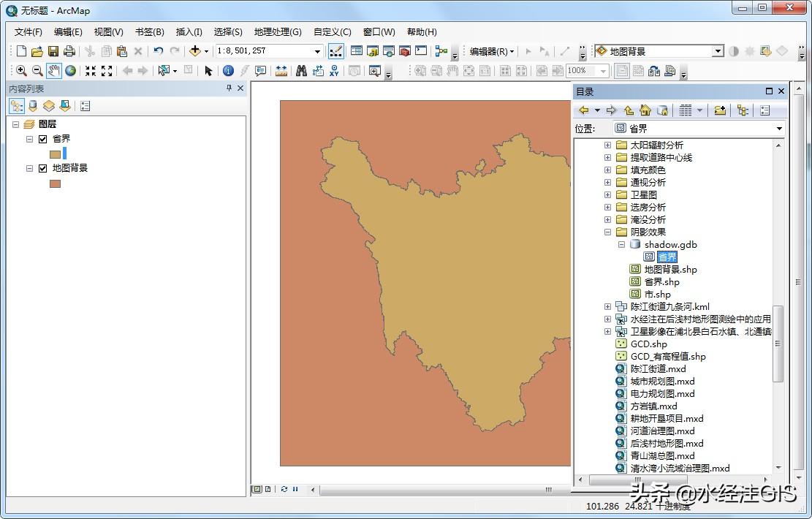Select the Find binoculars tool
The width and height of the screenshot is (812, 519).
(301, 71)
